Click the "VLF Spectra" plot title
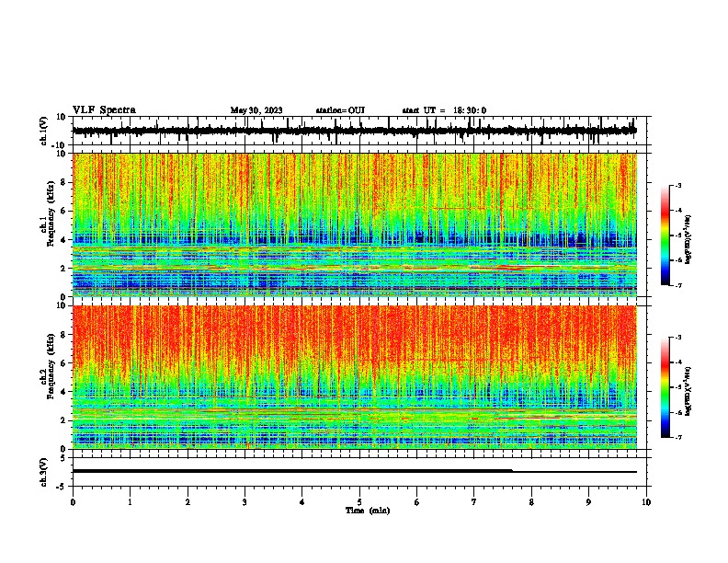Screen dimensions: 728x563 (x=104, y=110)
